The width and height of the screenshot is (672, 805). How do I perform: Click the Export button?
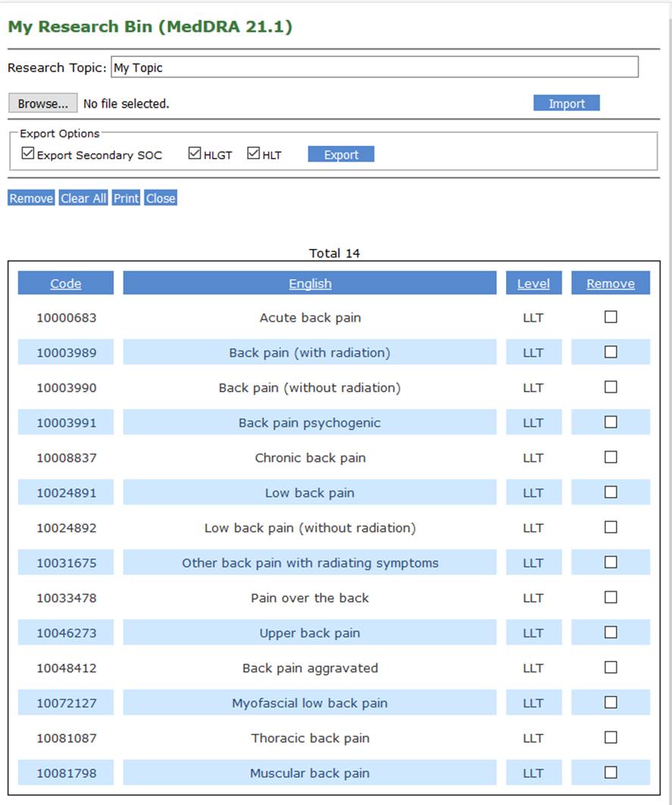click(x=341, y=154)
